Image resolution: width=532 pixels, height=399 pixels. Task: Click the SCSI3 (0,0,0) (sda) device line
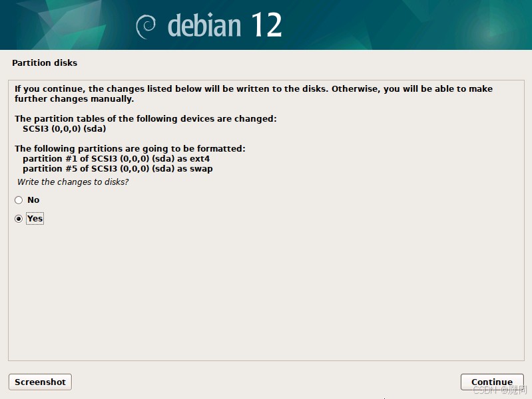[65, 129]
